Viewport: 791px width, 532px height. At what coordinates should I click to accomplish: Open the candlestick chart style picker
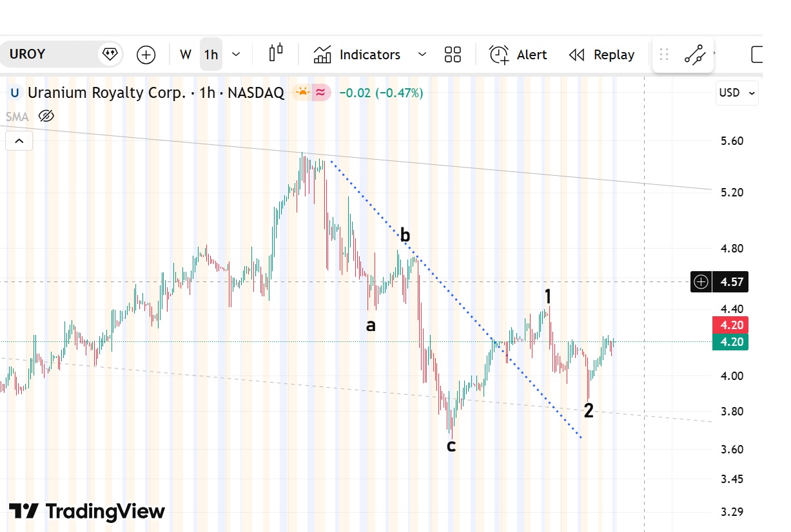(x=276, y=54)
